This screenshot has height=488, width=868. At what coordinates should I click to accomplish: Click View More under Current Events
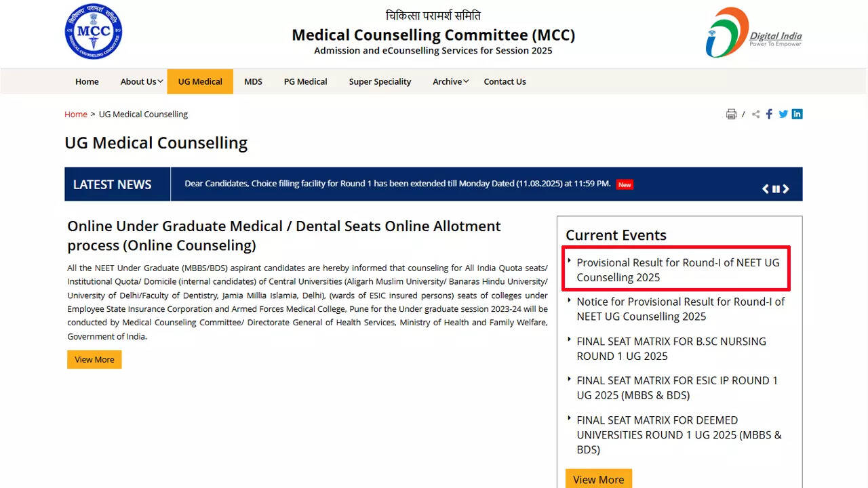pos(598,479)
